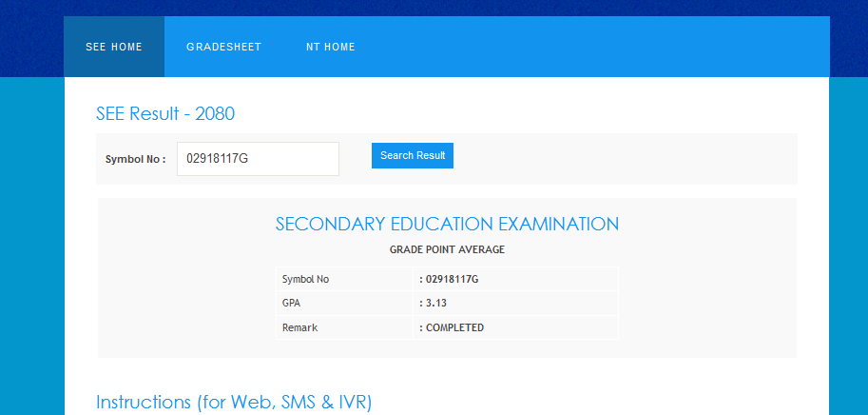Click the 'Symbol No :' form label
This screenshot has height=415, width=868.
pyautogui.click(x=135, y=159)
